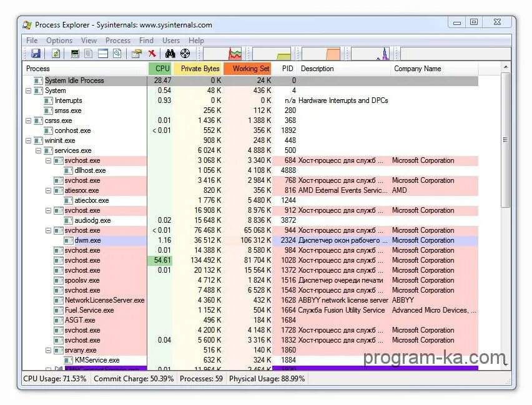Click the purple I/O history mini graph
Image resolution: width=532 pixels, height=405 pixels.
point(370,54)
